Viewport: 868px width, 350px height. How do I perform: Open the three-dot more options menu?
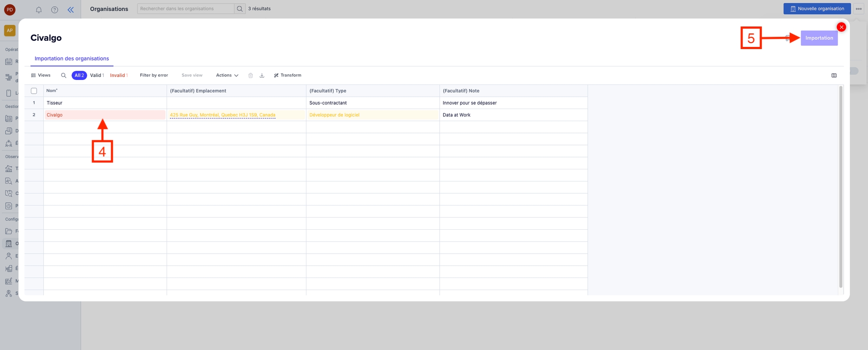pyautogui.click(x=858, y=9)
